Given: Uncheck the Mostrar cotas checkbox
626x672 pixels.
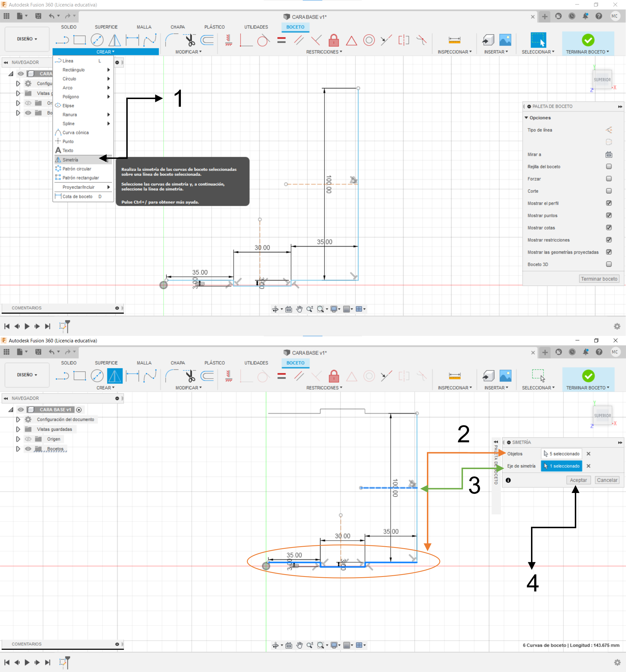Looking at the screenshot, I should coord(608,227).
